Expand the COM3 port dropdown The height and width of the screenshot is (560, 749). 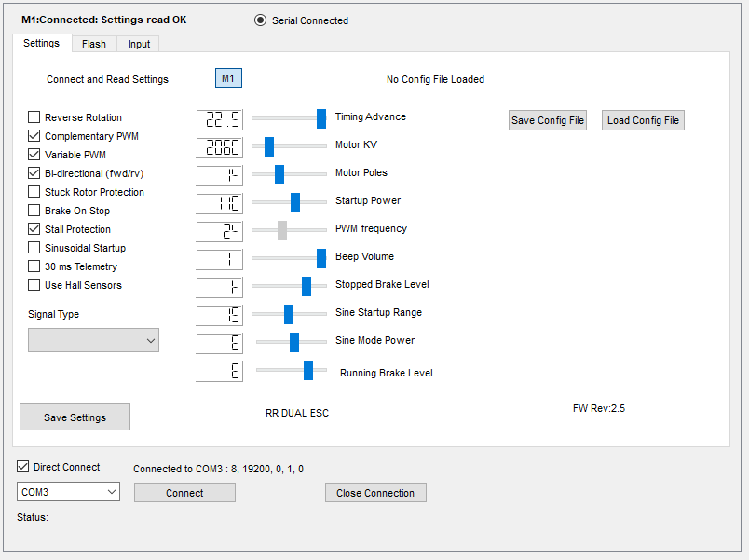68,492
